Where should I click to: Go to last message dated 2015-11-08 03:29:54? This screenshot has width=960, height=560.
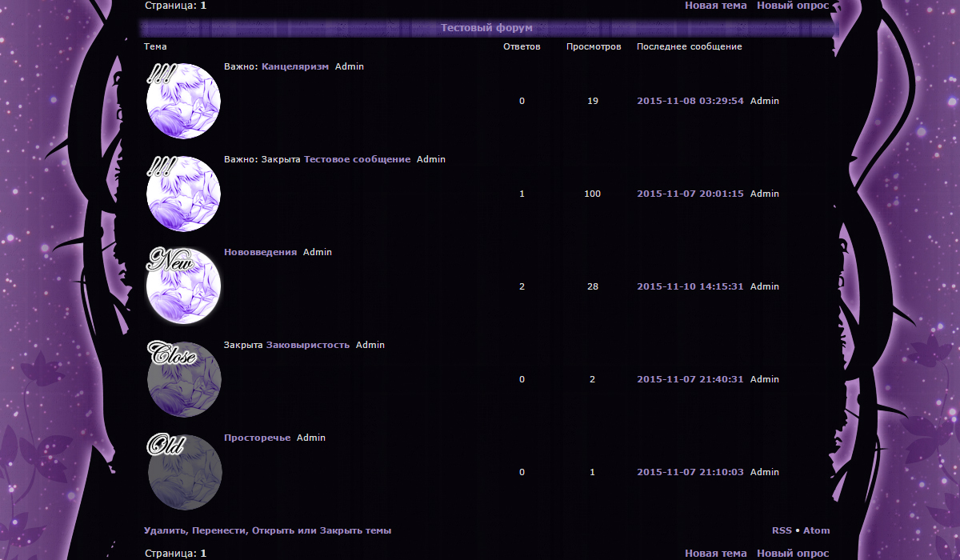pos(690,101)
